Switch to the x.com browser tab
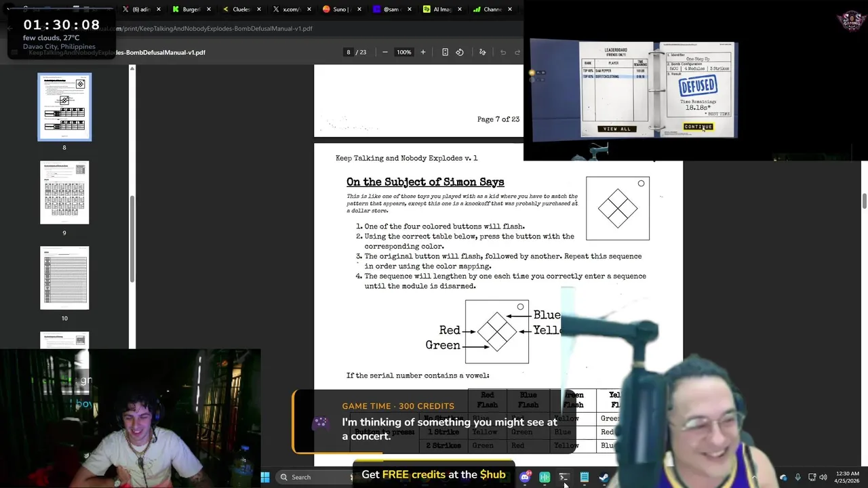 click(x=292, y=9)
